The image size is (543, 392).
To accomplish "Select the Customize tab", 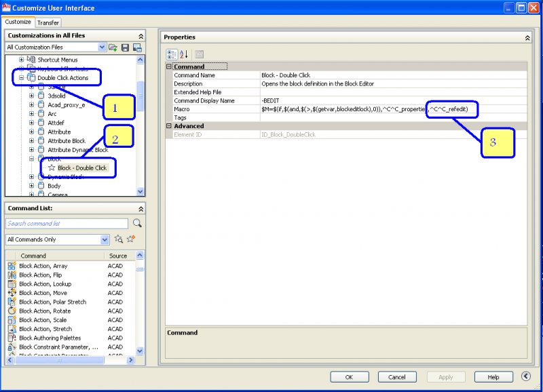I will tap(18, 22).
